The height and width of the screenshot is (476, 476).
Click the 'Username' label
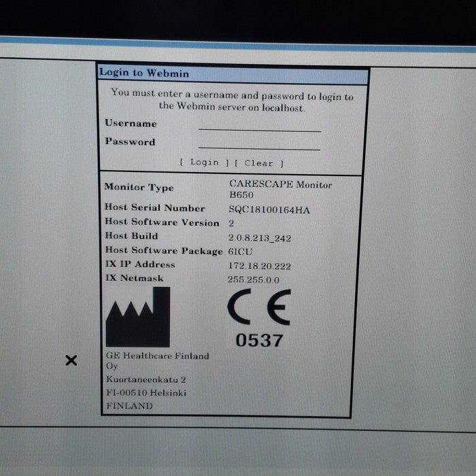click(x=131, y=123)
